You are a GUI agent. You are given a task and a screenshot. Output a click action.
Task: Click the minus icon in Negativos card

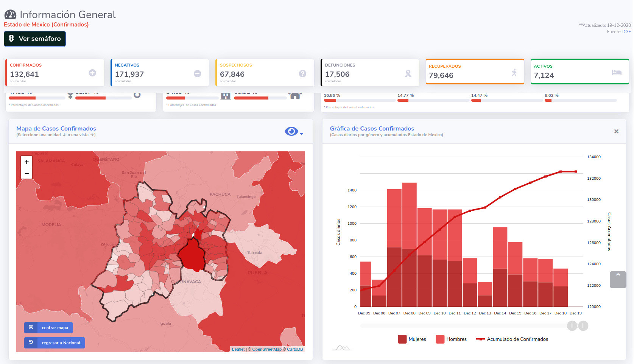pyautogui.click(x=198, y=73)
